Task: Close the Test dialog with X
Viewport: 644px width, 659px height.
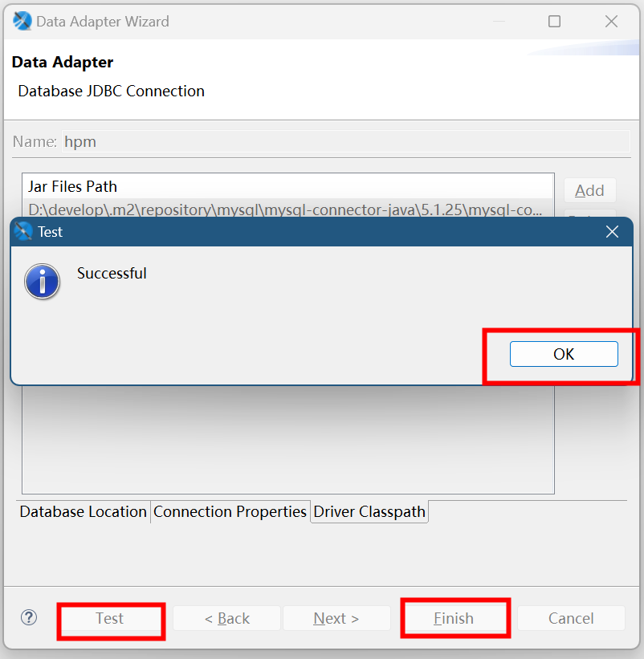Action: [612, 232]
